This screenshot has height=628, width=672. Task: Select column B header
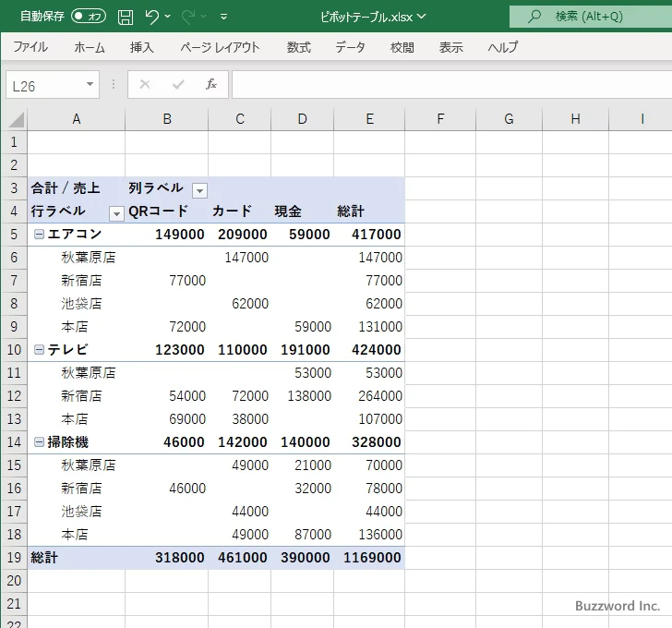(x=167, y=119)
